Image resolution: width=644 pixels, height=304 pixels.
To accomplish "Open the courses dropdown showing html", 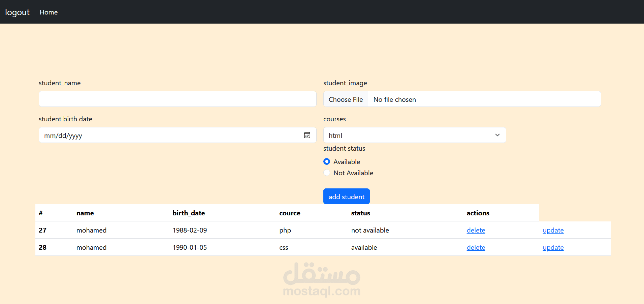I will click(414, 135).
